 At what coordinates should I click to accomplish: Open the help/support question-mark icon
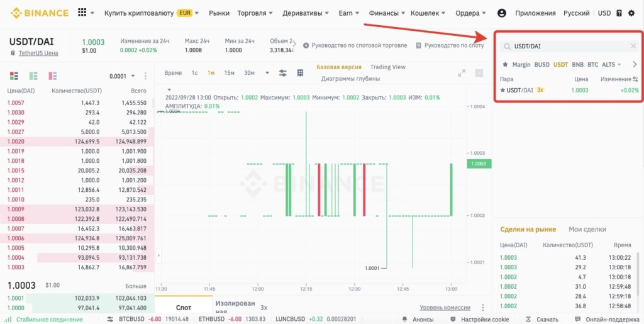[x=619, y=13]
